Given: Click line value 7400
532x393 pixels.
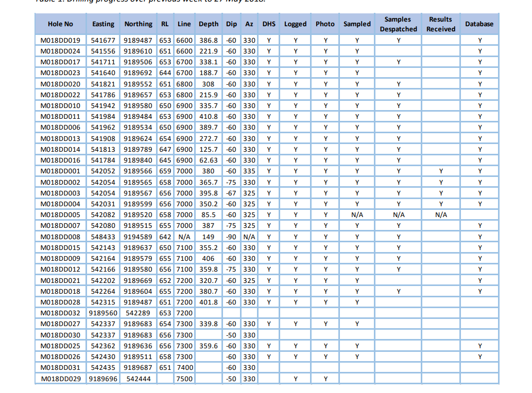Looking at the screenshot, I should [184, 368].
